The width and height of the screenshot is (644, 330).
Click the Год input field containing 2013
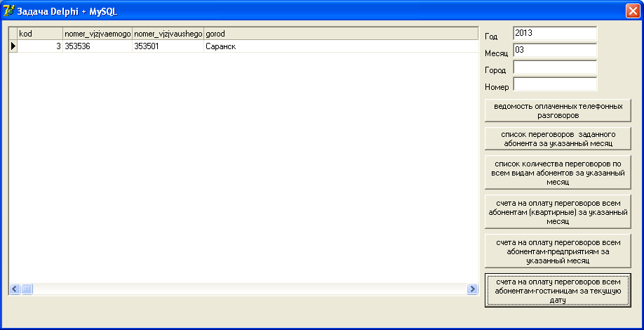(555, 33)
